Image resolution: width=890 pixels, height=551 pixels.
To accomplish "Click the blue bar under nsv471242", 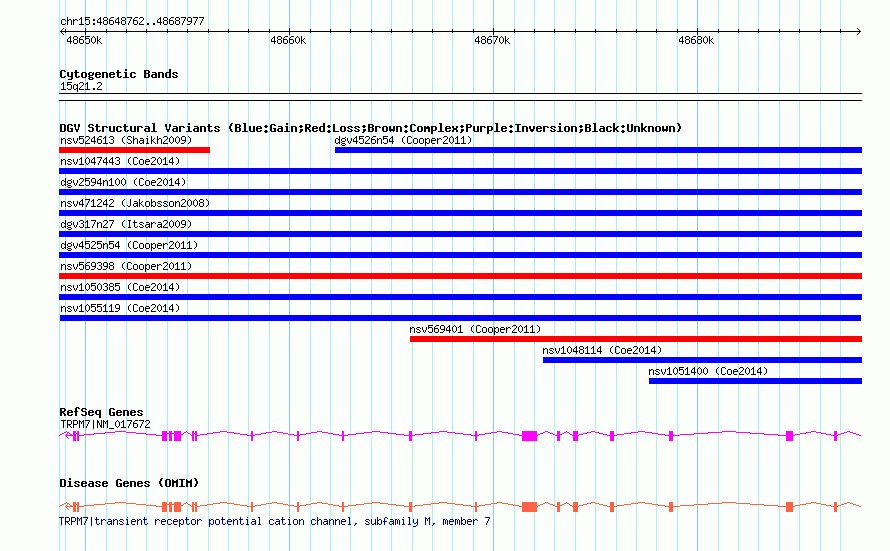I will (460, 213).
